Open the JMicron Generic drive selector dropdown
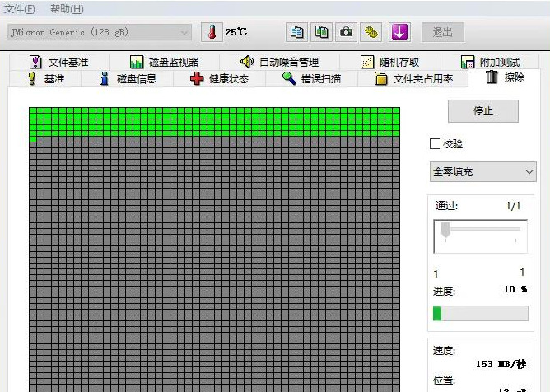This screenshot has width=550, height=392. click(100, 32)
